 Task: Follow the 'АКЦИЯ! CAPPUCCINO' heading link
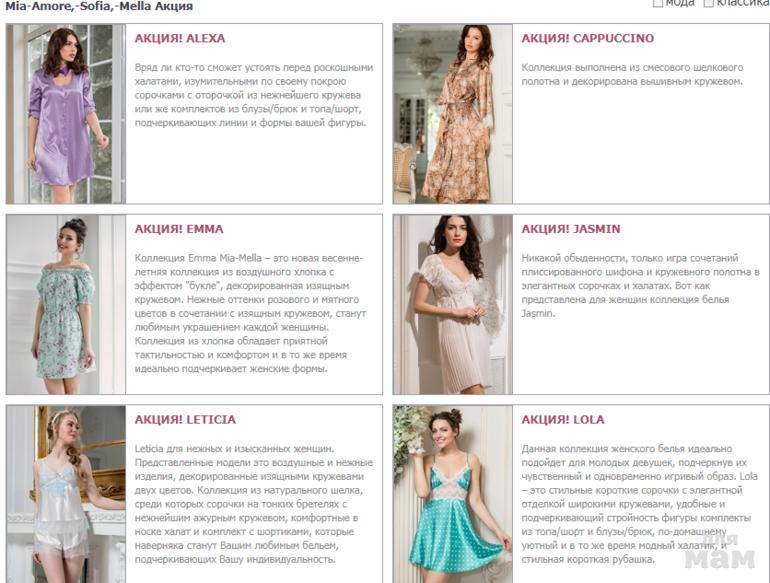point(588,38)
